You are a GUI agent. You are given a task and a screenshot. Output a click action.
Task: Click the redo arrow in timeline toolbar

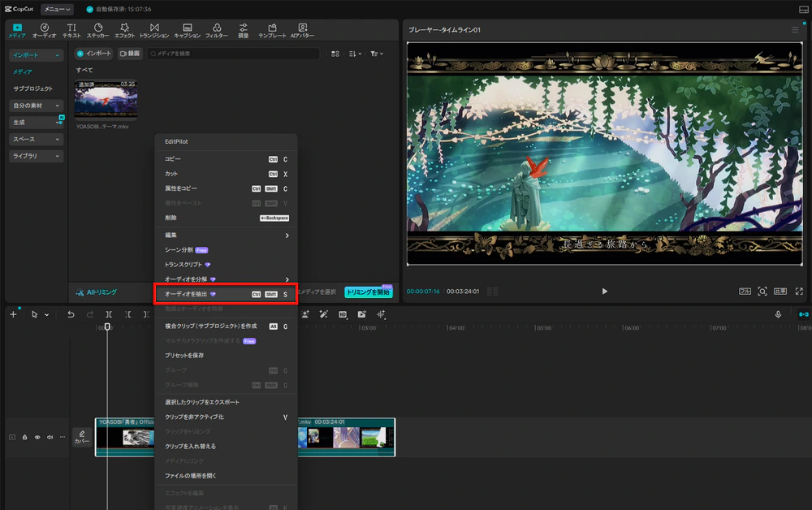[x=90, y=314]
